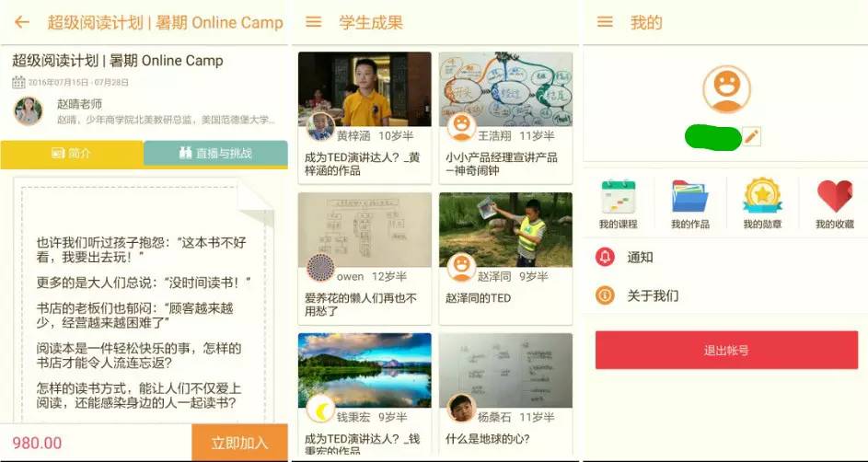Tap the back arrow in course header
868x462 pixels.
(x=21, y=22)
